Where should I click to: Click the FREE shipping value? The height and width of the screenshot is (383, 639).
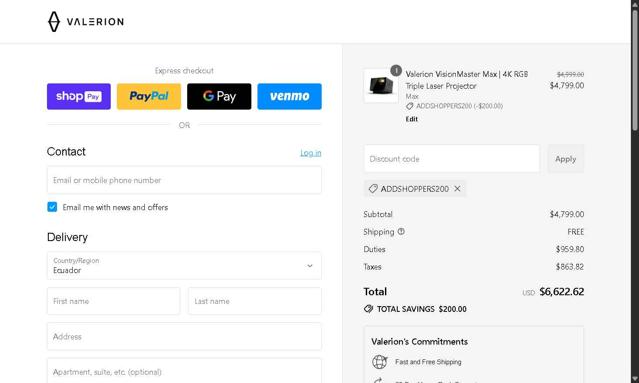pyautogui.click(x=575, y=232)
